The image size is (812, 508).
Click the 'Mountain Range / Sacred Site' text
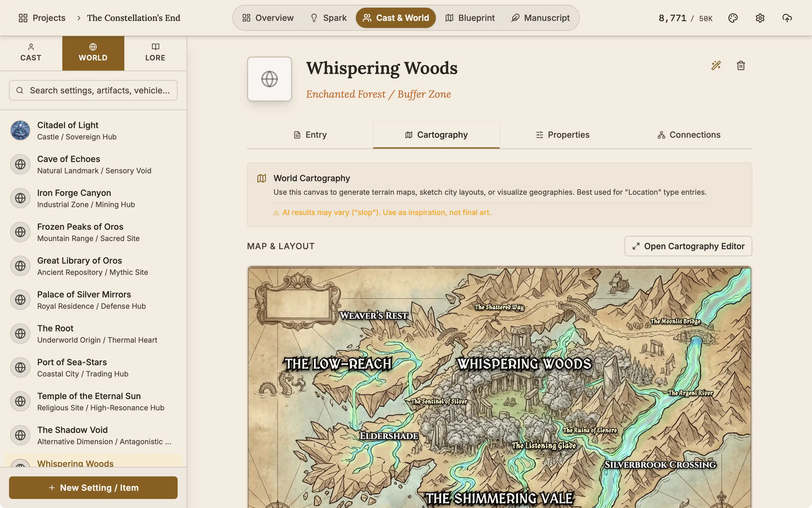(88, 238)
